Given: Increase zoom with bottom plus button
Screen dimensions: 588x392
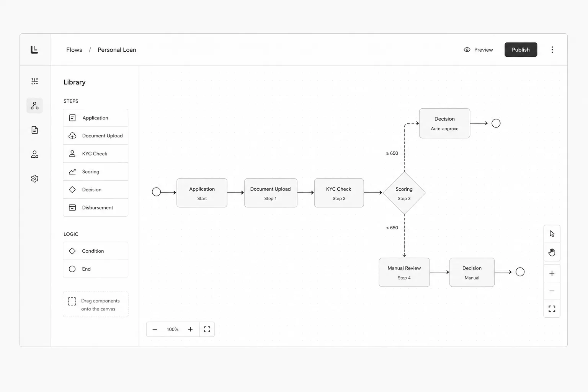Looking at the screenshot, I should click(190, 329).
